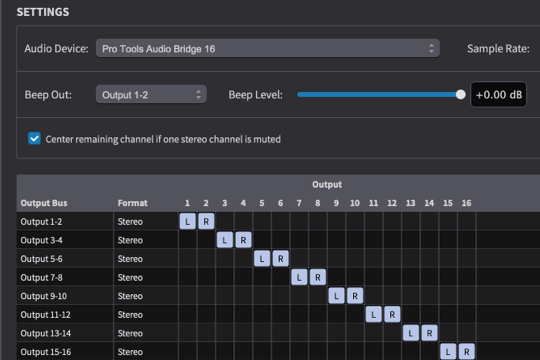
Task: Toggle the R cell for Output 5-6
Action: 280,258
